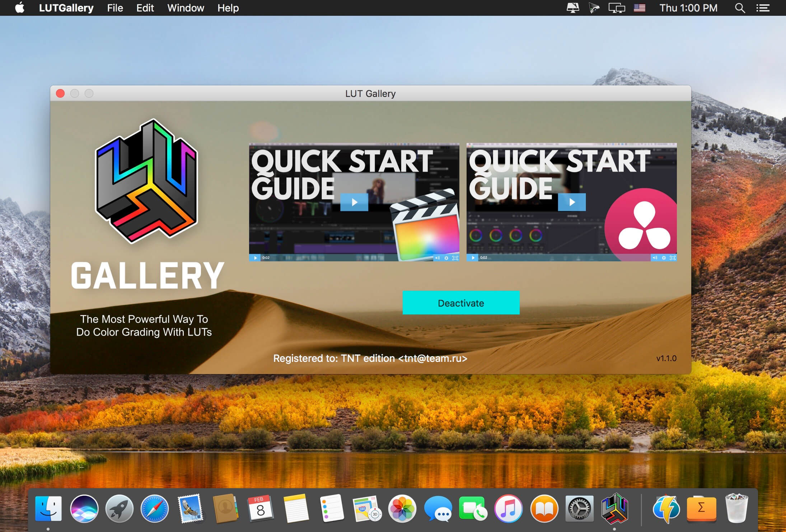Click small play icon in Final Cut video bar
This screenshot has width=786, height=532.
pos(255,258)
